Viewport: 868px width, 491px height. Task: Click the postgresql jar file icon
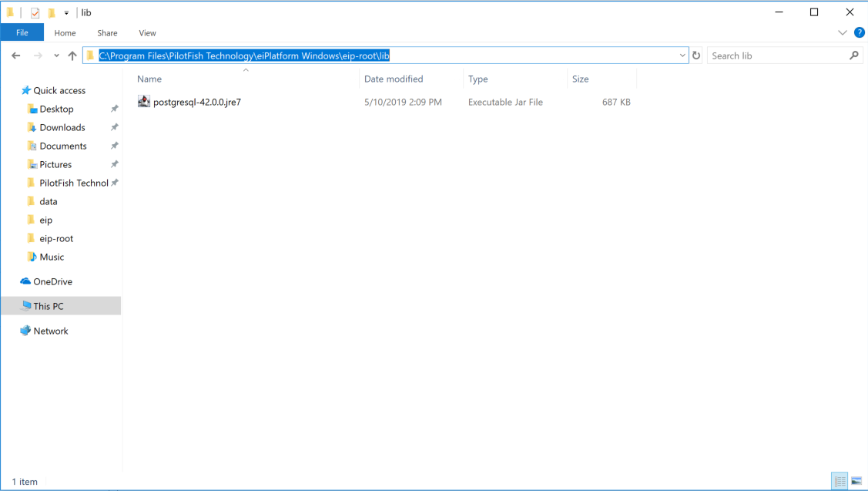tap(144, 102)
